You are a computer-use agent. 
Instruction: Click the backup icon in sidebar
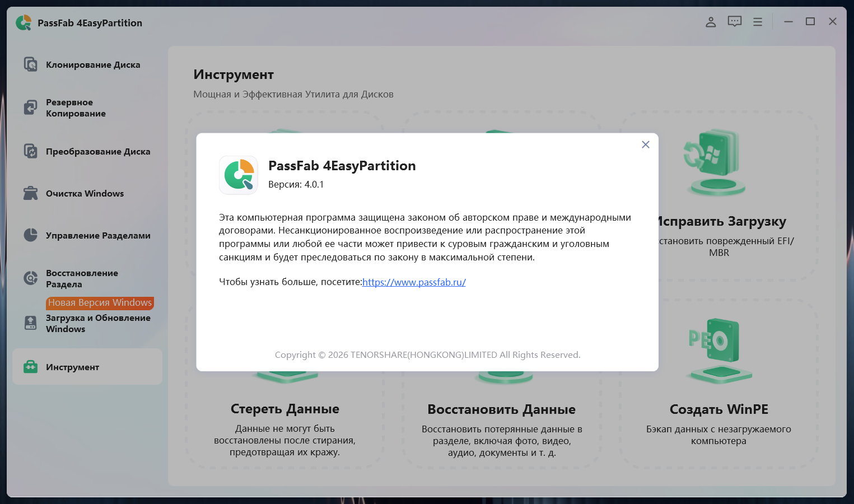pyautogui.click(x=31, y=108)
